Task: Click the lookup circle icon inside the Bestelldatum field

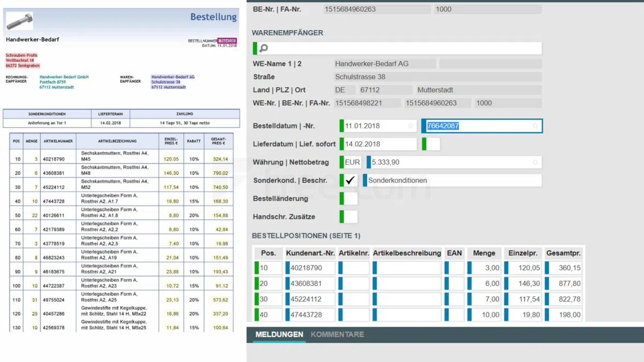Action: 412,125
